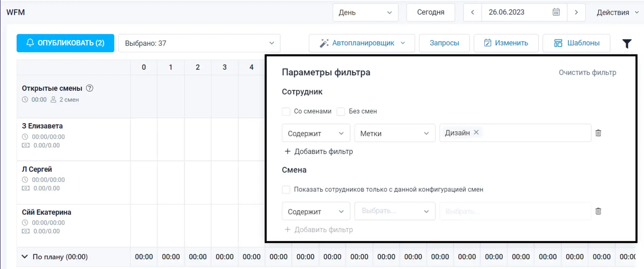Open the Запросы button
This screenshot has width=644, height=269.
tap(444, 43)
